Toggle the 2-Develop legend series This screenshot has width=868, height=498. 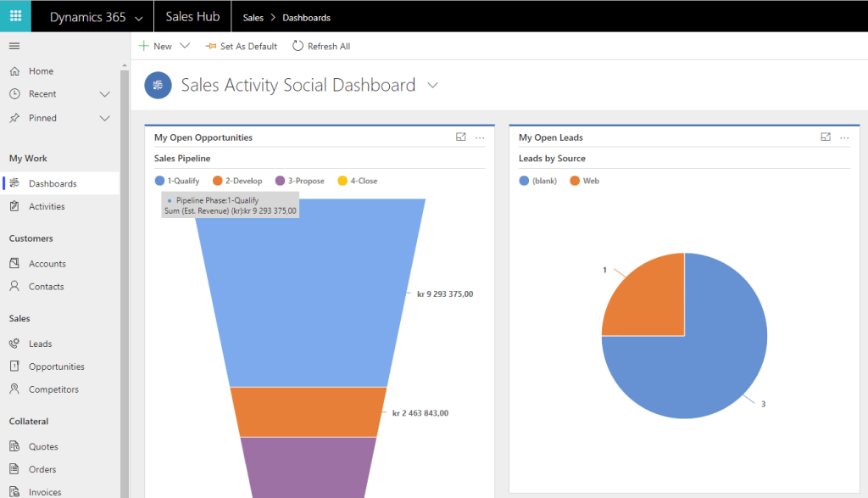coord(236,181)
